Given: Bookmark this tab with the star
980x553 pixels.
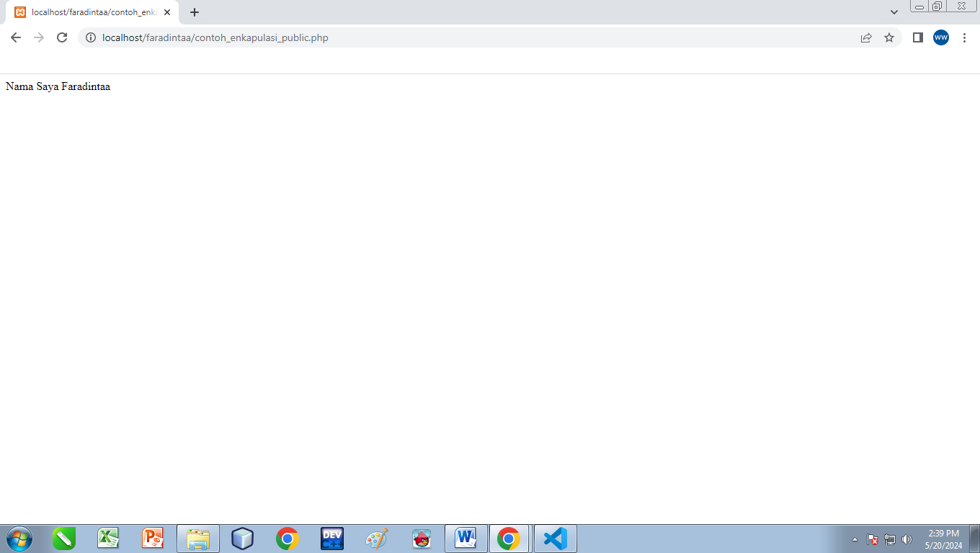Looking at the screenshot, I should [x=889, y=37].
